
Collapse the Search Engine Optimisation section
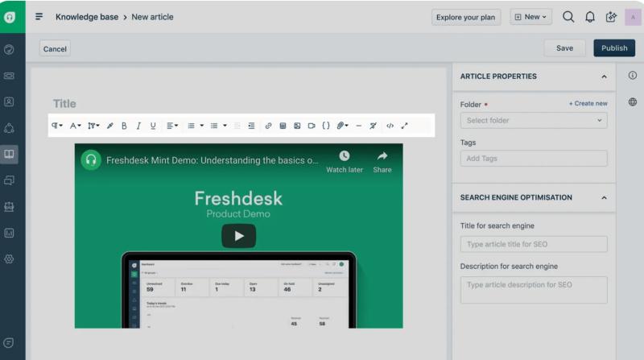click(604, 197)
